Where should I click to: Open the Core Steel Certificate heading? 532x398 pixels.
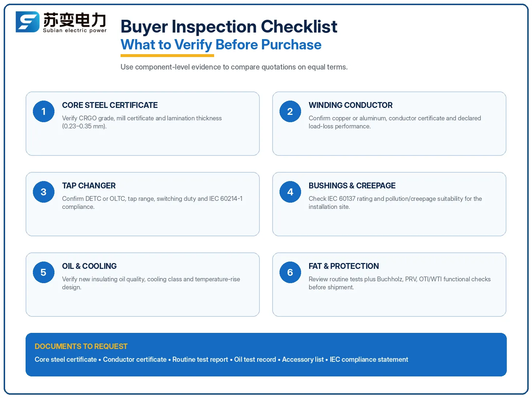click(x=110, y=105)
